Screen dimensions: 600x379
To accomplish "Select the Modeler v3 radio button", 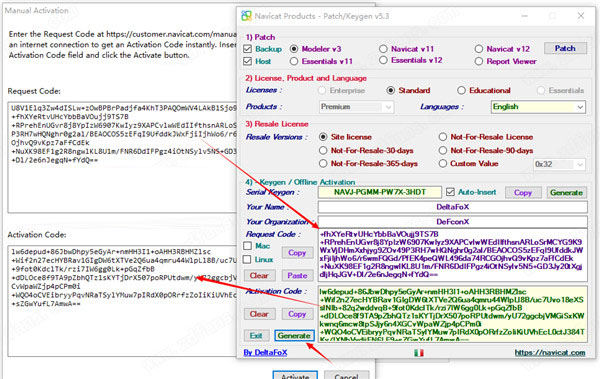I will click(x=294, y=49).
